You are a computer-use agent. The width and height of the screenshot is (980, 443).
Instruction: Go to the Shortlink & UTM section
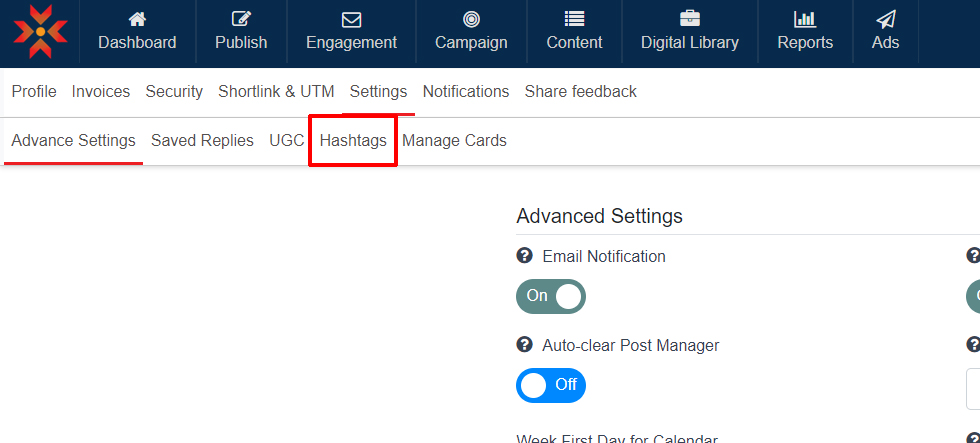[x=276, y=92]
